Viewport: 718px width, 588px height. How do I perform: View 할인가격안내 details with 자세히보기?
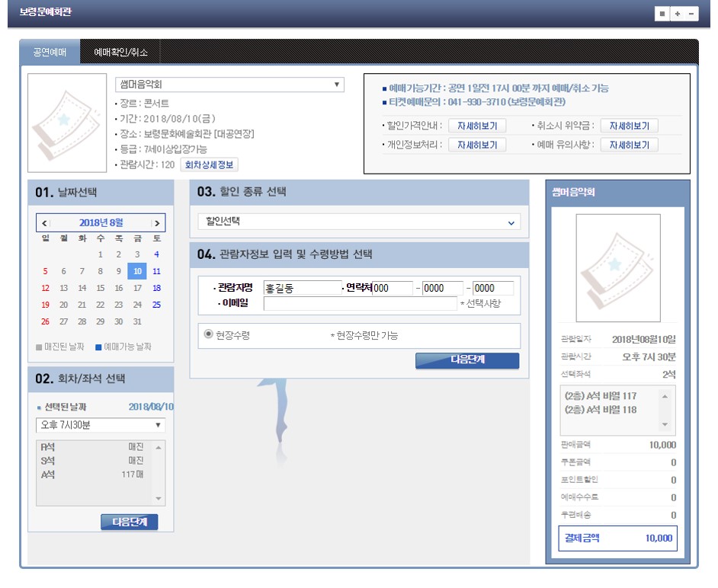click(x=477, y=126)
